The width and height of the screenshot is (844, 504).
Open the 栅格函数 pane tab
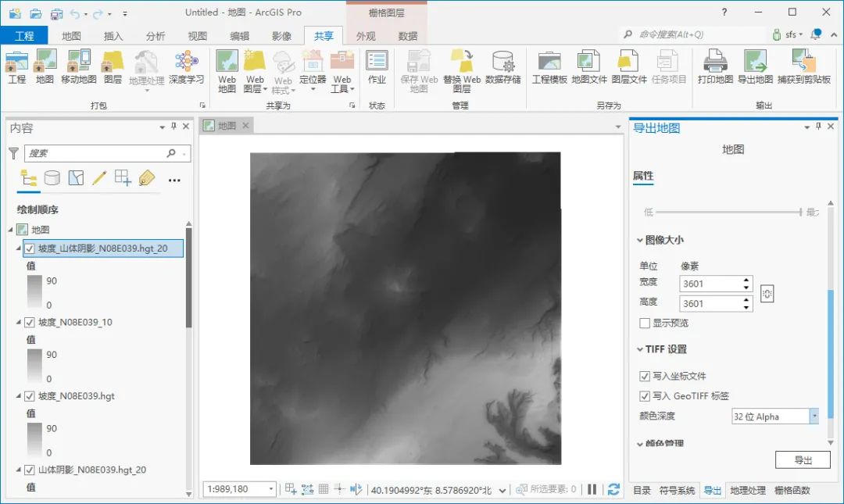[792, 490]
